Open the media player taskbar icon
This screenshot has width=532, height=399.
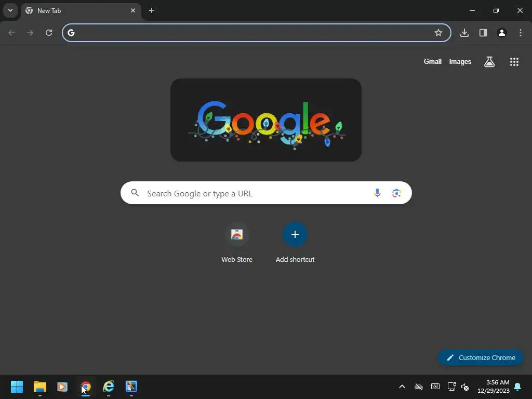62,387
